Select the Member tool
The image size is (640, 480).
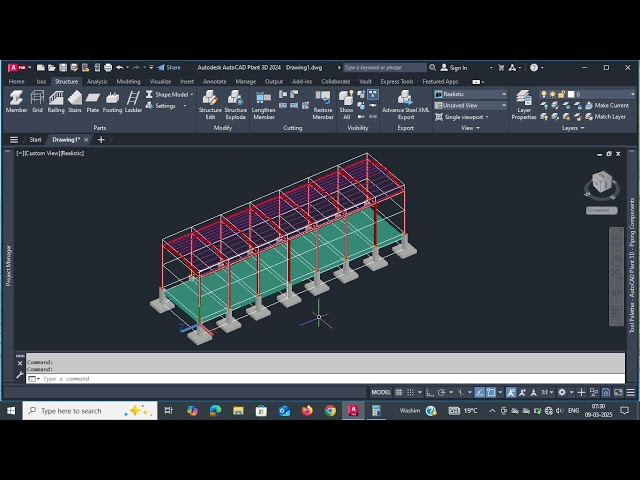point(16,102)
